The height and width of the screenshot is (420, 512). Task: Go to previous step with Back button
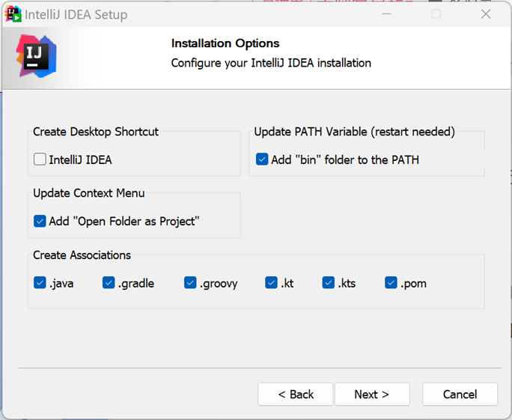point(296,395)
